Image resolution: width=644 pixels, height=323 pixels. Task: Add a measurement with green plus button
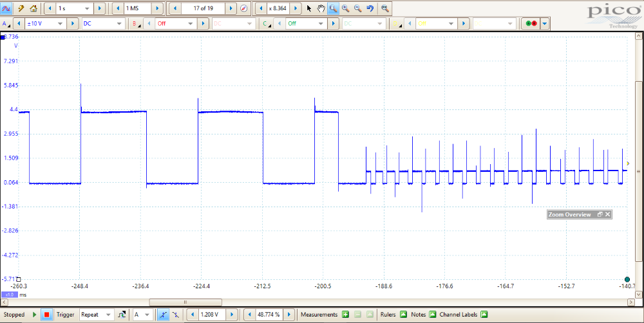pyautogui.click(x=345, y=315)
